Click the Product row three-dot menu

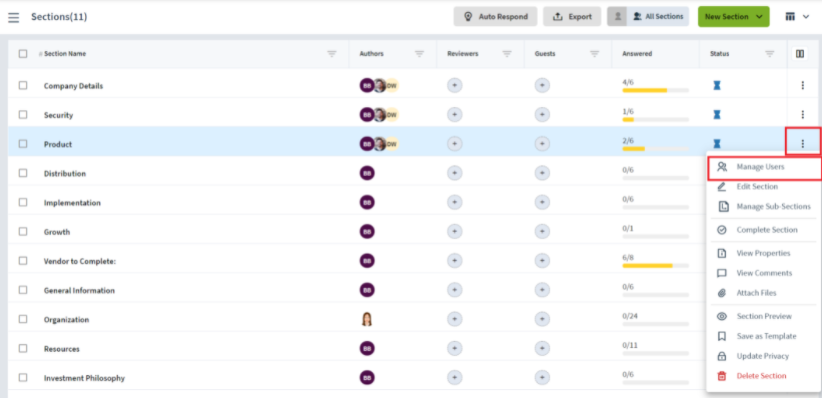803,144
